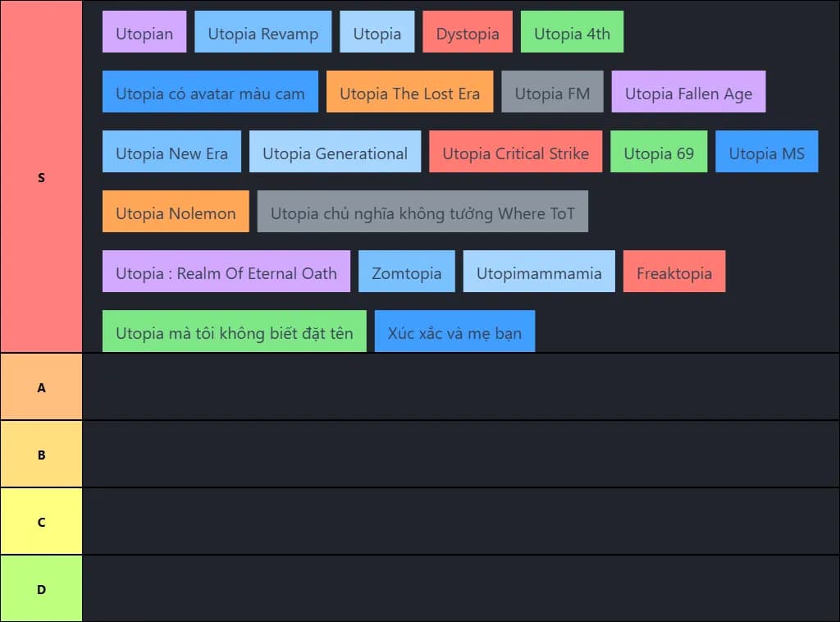This screenshot has width=840, height=622.
Task: Select the Utopia 69 tile
Action: point(659,152)
